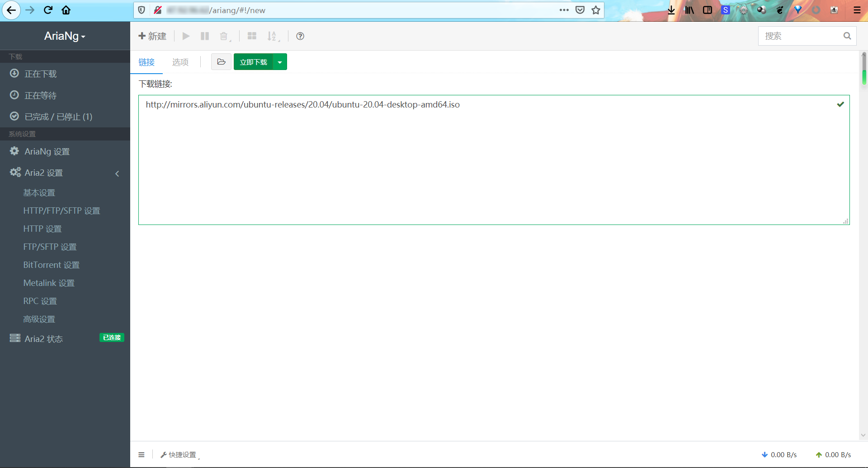This screenshot has width=868, height=468.
Task: Click the download speed 0.00 B/s indicator
Action: tap(779, 454)
